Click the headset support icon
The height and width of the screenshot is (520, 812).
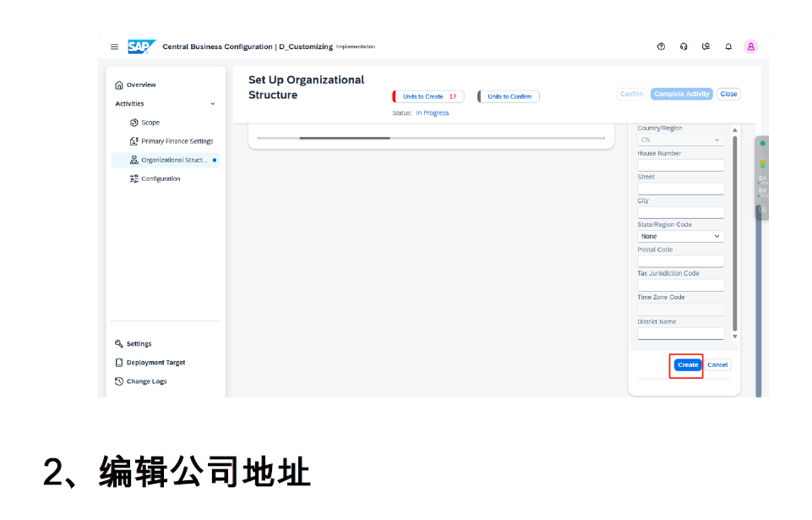point(684,47)
